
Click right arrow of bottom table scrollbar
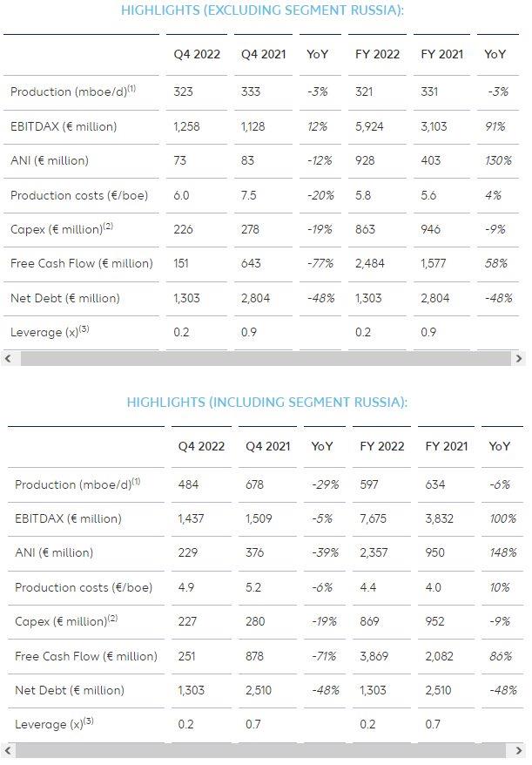519,750
